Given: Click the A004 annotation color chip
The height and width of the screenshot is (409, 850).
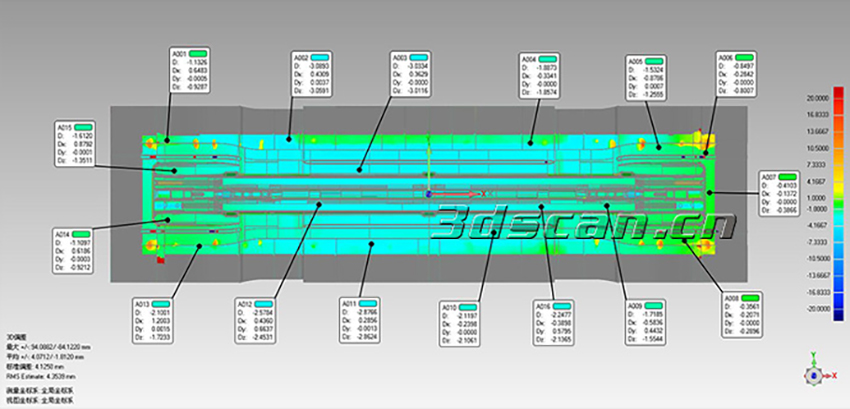Looking at the screenshot, I should [552, 58].
